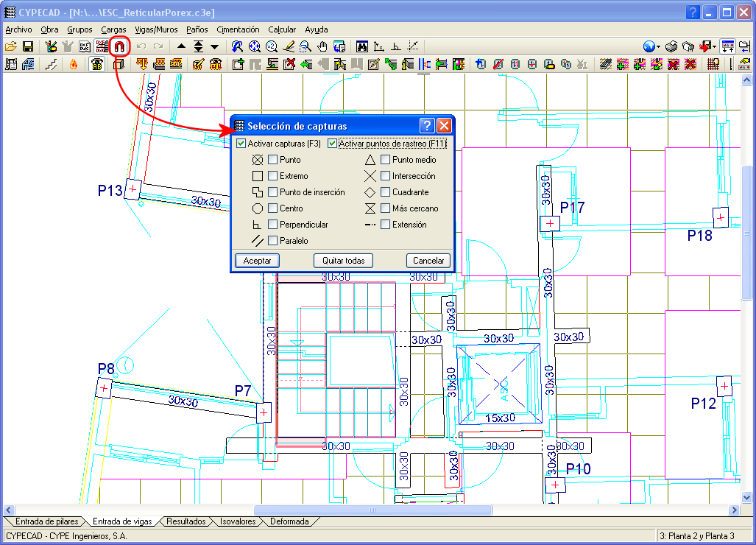Select the pan hand tool

tap(322, 46)
